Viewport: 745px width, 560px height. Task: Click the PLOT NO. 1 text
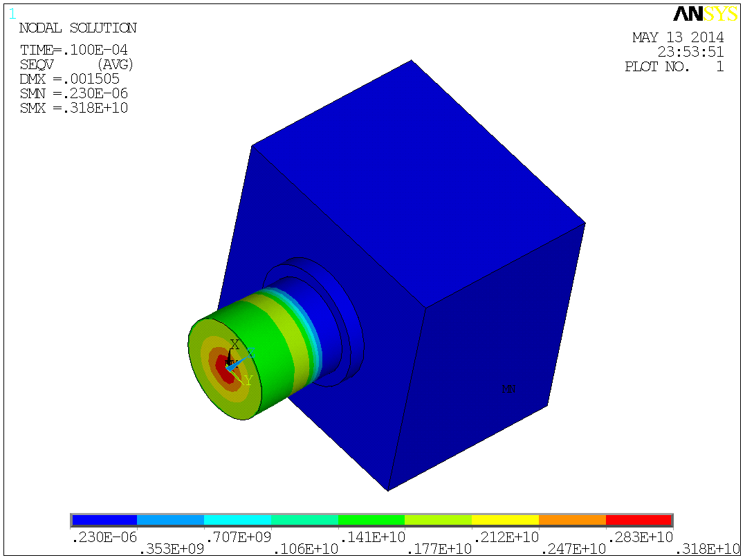[674, 67]
